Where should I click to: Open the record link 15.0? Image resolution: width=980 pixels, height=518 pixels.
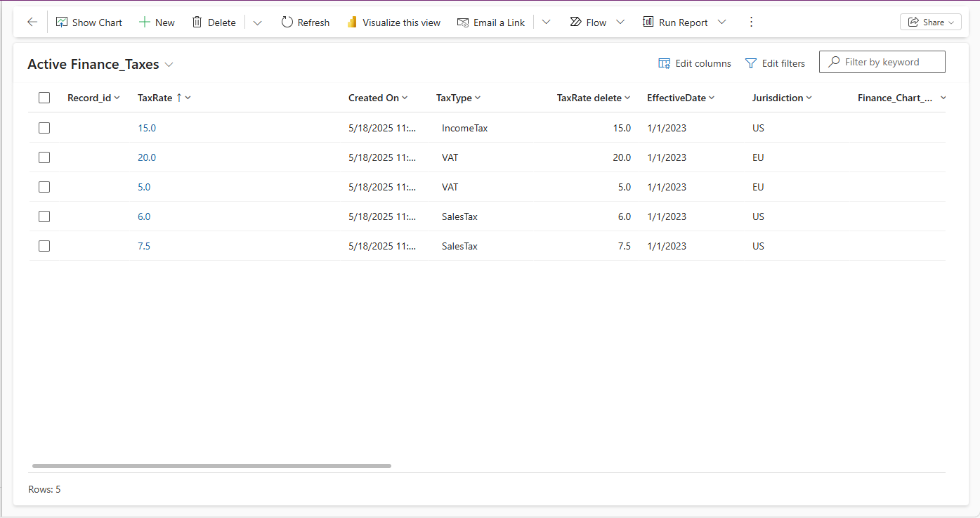click(147, 128)
